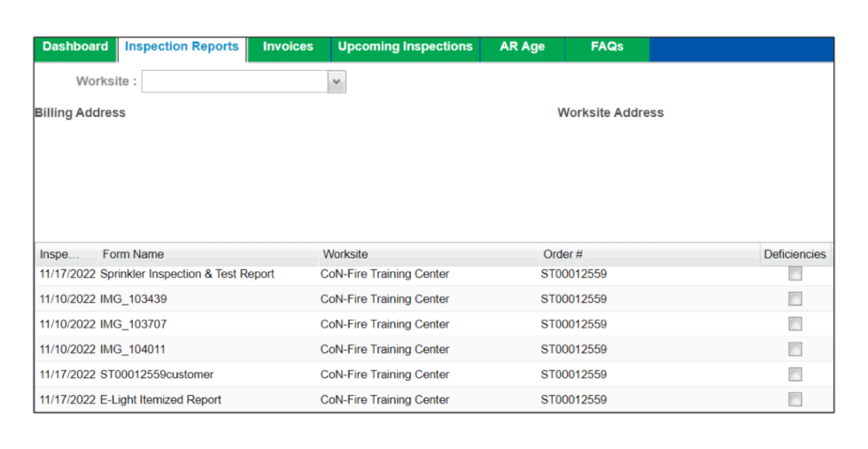Open the Upcoming Inspections tab
868x449 pixels.
pyautogui.click(x=405, y=47)
